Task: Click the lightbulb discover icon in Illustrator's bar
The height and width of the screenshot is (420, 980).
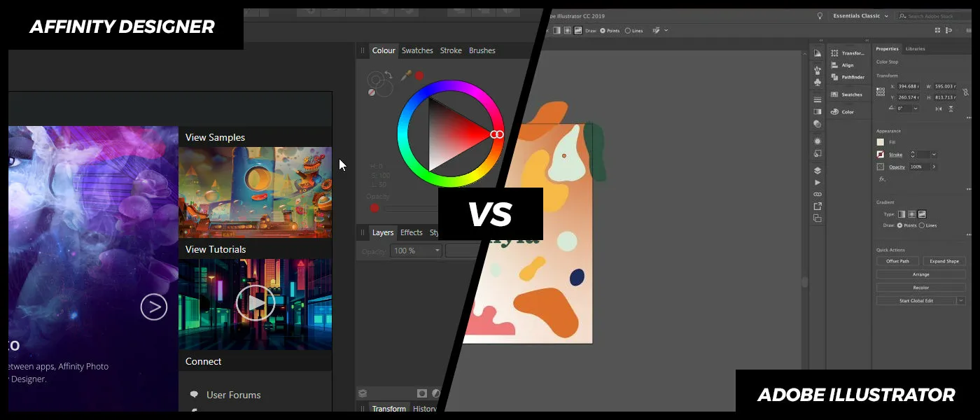Action: click(820, 15)
